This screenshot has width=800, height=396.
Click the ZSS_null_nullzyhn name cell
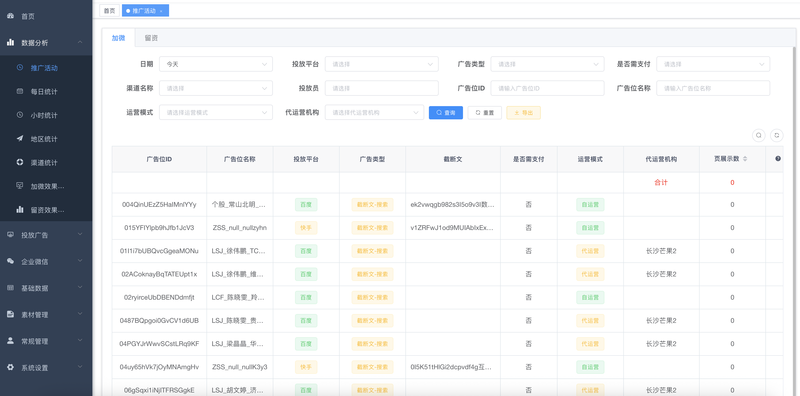point(240,228)
